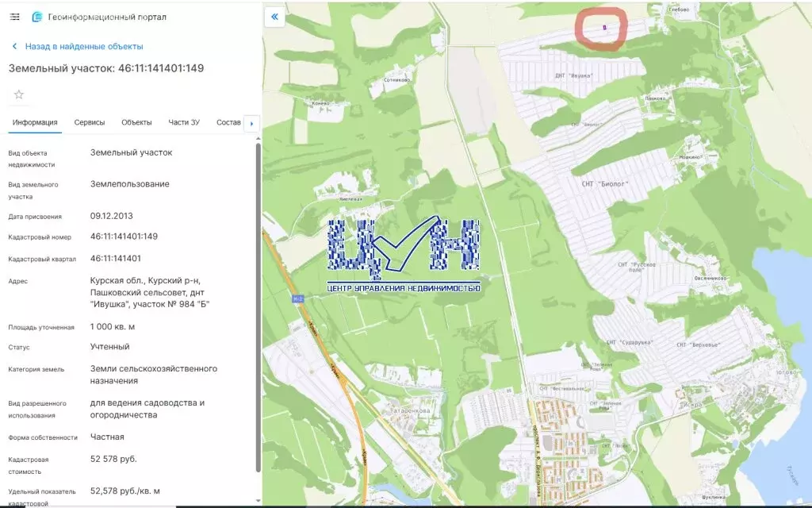Go back via Назад в найденные объекты link
Viewport: 812px width, 508px height.
click(x=84, y=47)
